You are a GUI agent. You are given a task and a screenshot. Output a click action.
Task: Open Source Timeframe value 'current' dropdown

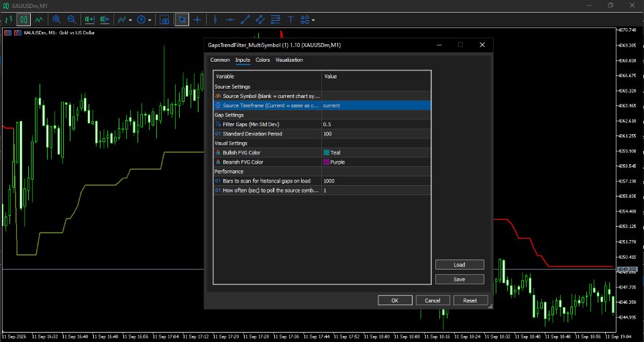click(x=376, y=105)
